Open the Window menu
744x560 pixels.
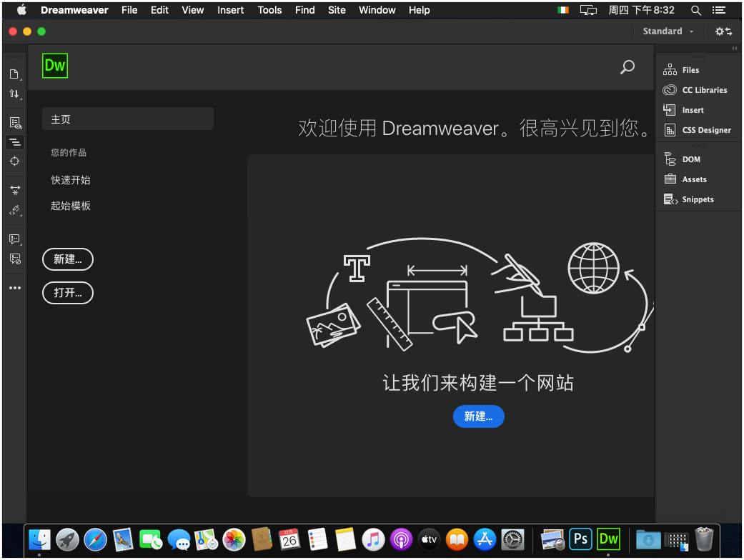377,10
